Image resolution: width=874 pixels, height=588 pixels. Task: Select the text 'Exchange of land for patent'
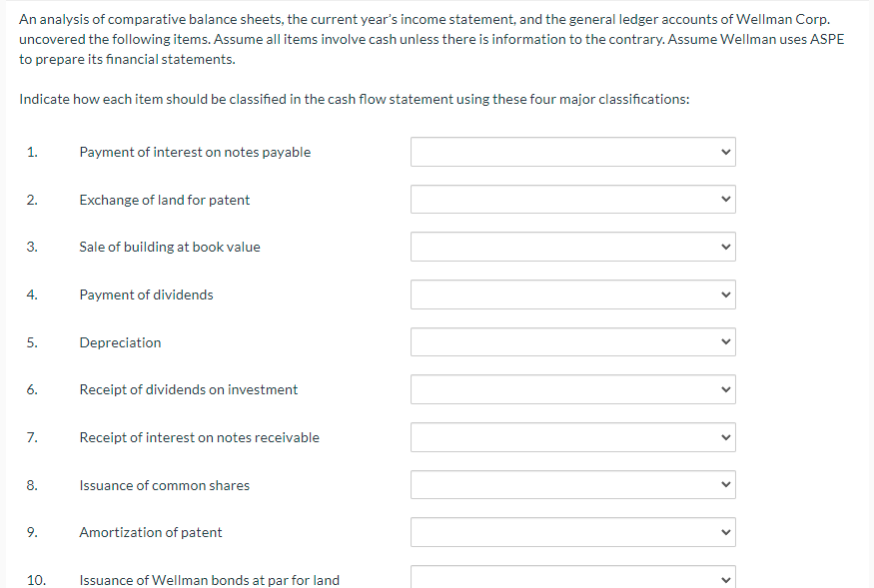(x=165, y=199)
